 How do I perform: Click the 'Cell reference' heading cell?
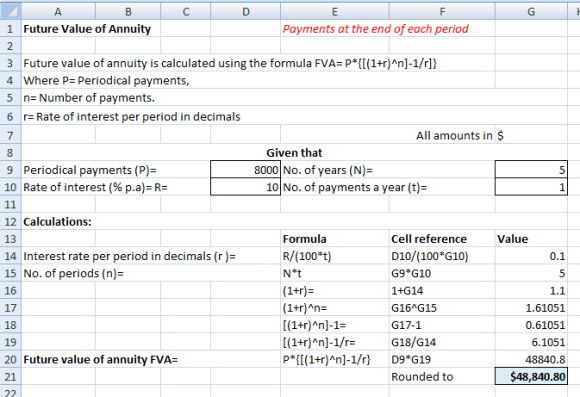[442, 239]
